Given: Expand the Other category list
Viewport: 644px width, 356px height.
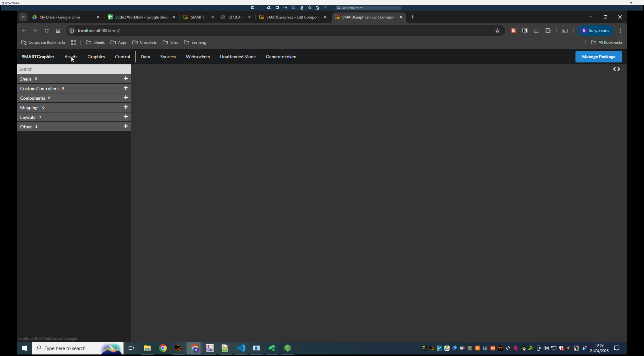Looking at the screenshot, I should tap(26, 127).
